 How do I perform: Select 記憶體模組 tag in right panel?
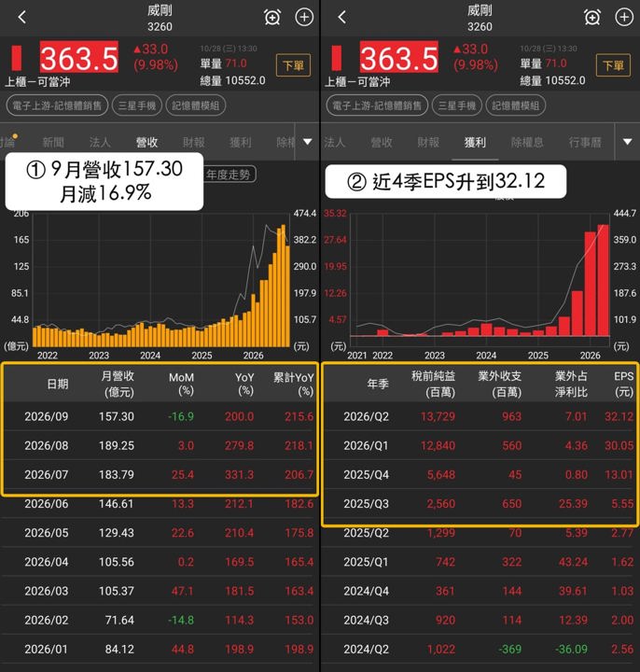point(515,105)
